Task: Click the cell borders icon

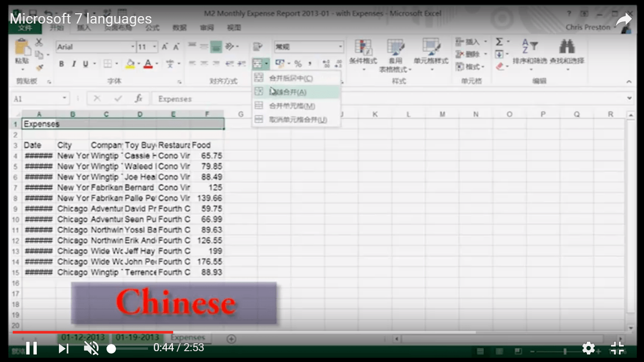Action: pos(107,64)
